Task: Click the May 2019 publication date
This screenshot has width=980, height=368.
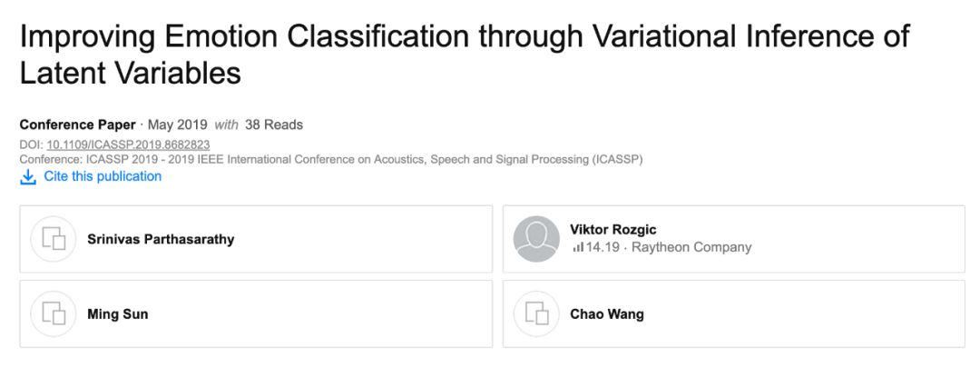Action: 177,124
